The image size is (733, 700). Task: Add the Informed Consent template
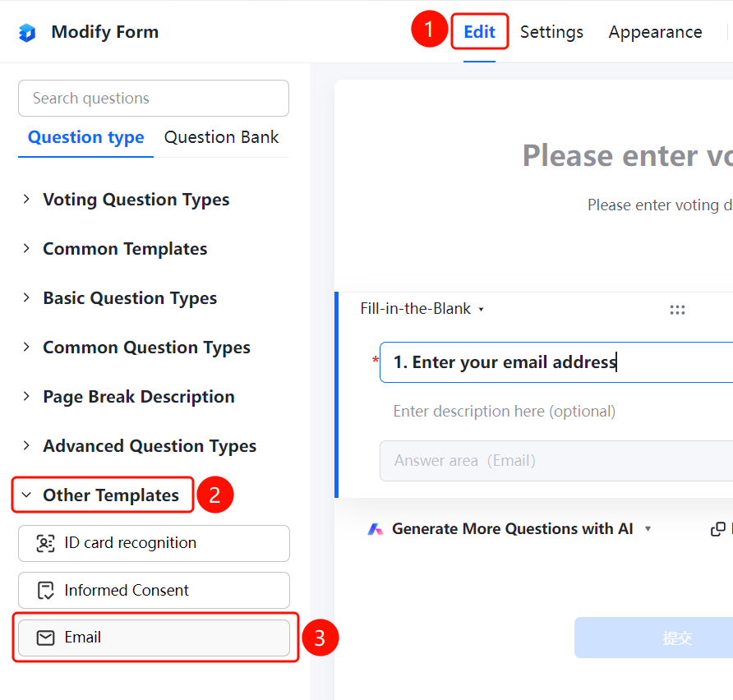pyautogui.click(x=154, y=590)
